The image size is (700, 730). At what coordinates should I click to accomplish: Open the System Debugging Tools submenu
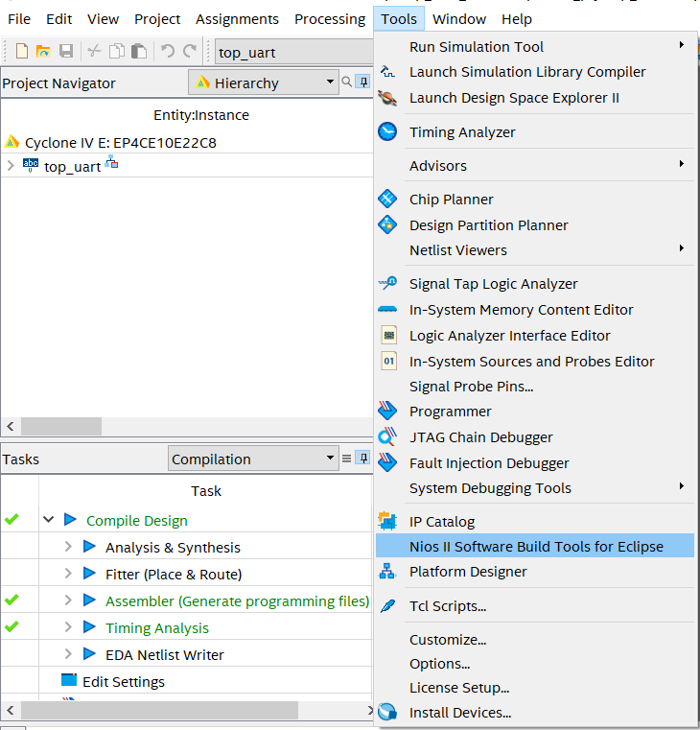[x=535, y=488]
